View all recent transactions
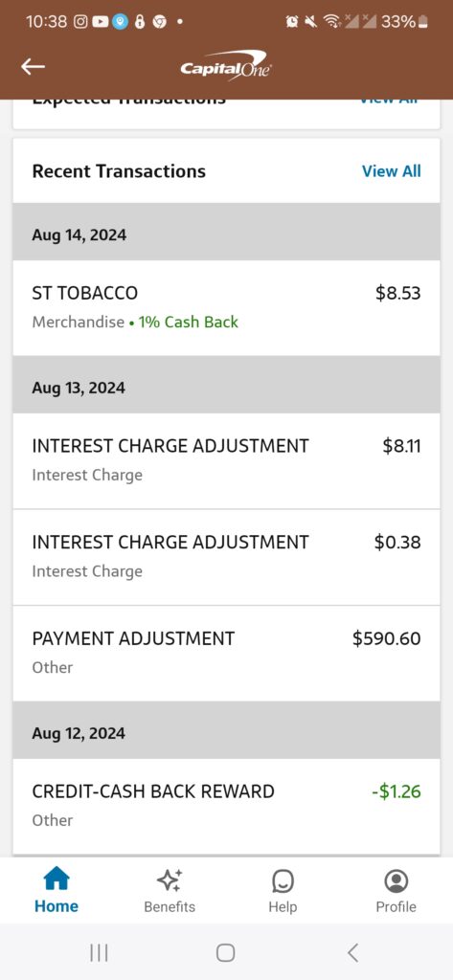The width and height of the screenshot is (453, 980). tap(391, 171)
